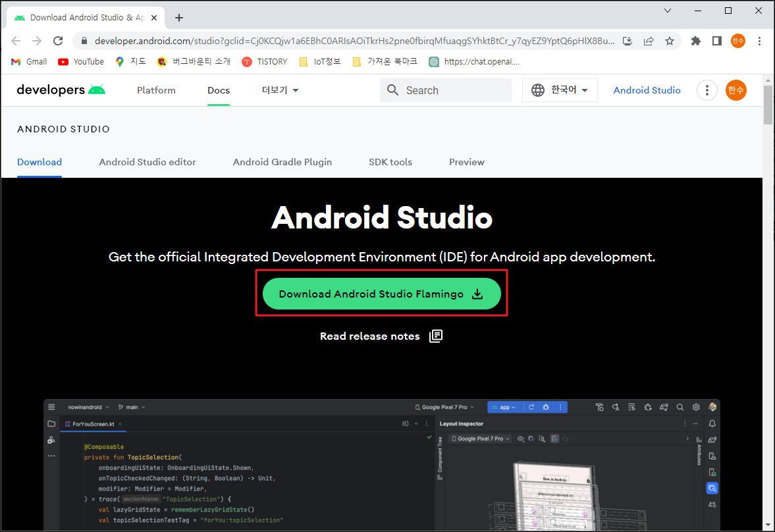Click the search magnifier icon
Image resolution: width=775 pixels, height=532 pixels.
[x=393, y=90]
